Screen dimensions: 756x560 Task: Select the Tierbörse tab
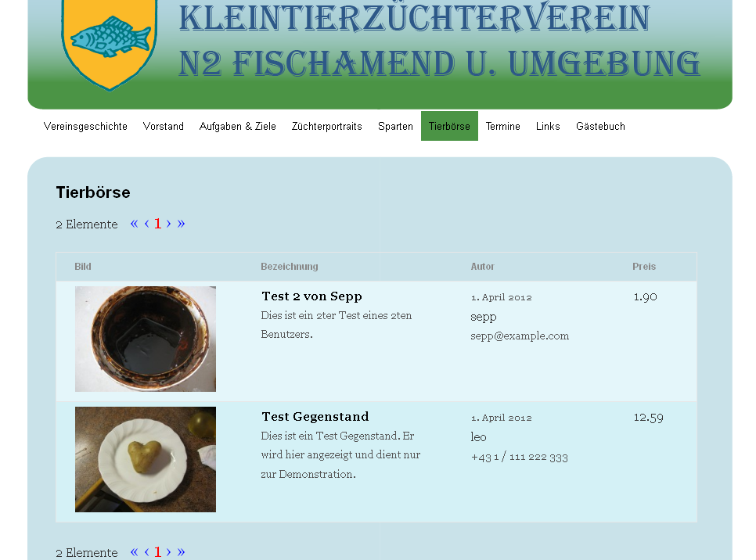coord(449,126)
